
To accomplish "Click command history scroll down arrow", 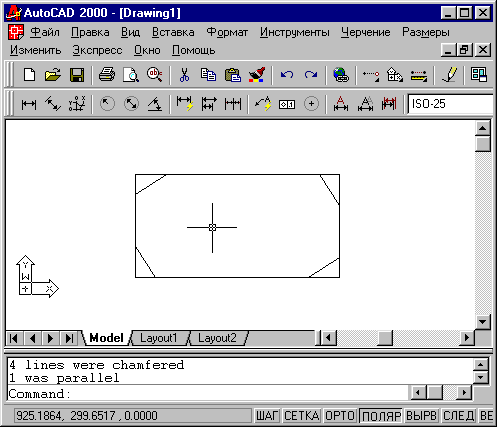I will pyautogui.click(x=480, y=377).
